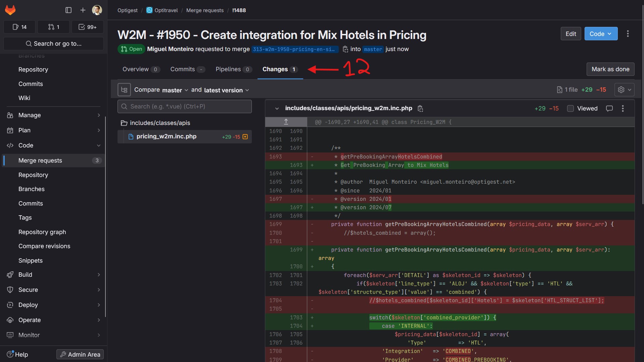Click the plus create new icon
The image size is (644, 362).
click(x=83, y=10)
